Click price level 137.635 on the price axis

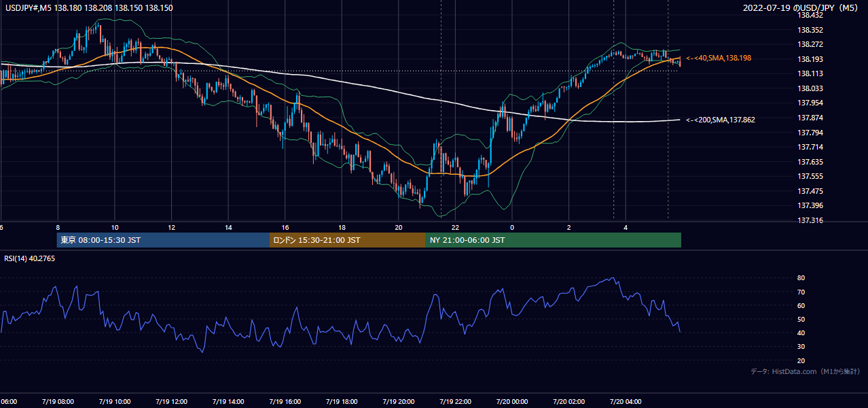point(811,162)
